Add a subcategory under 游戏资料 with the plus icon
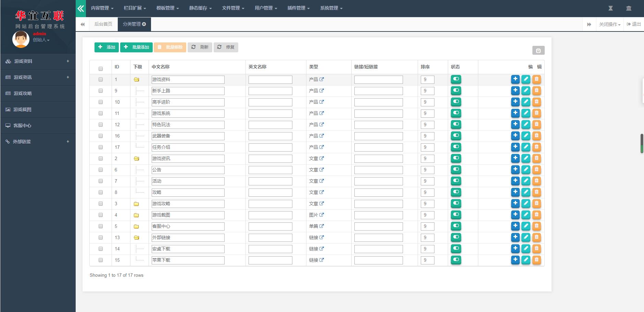This screenshot has height=312, width=644. tap(515, 79)
